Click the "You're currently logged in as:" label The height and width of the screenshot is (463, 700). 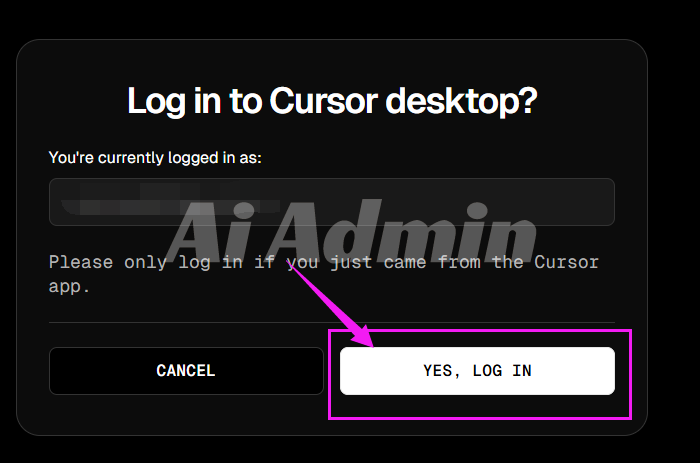(155, 158)
